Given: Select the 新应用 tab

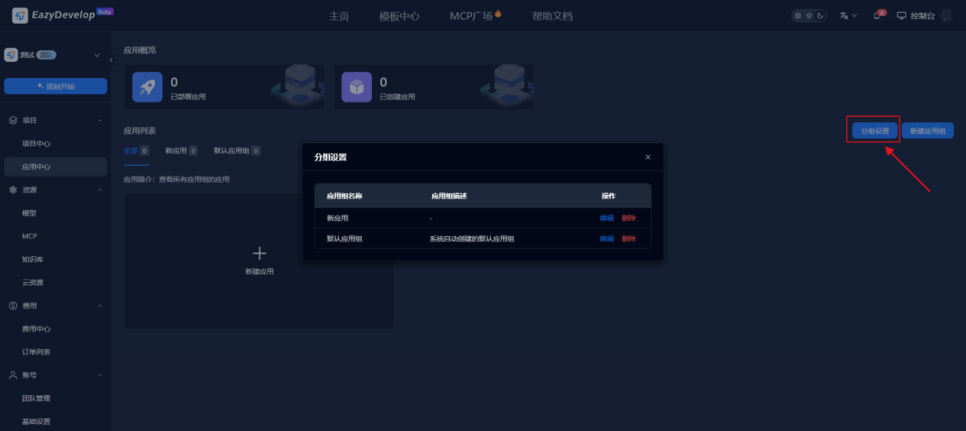Looking at the screenshot, I should tap(181, 150).
